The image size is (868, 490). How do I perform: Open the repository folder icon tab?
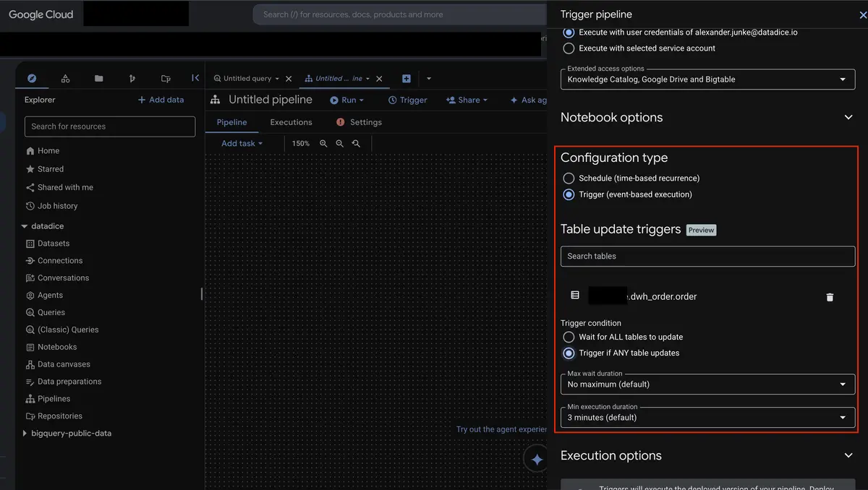click(166, 78)
